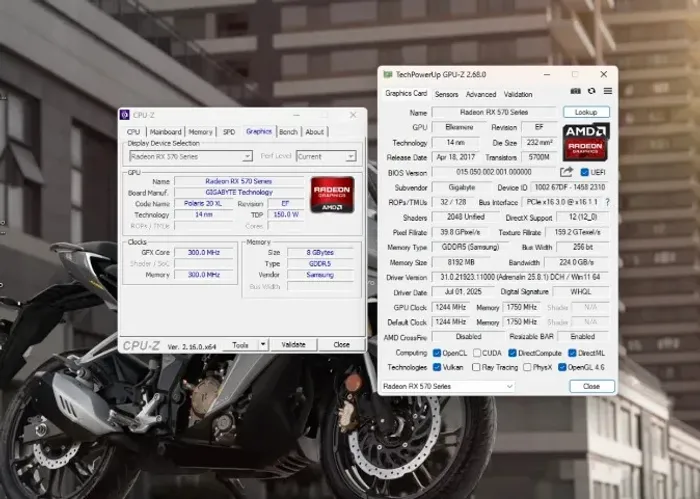This screenshot has width=700, height=499.
Task: Click the Radeon Graphics logo in CPU-Z
Action: pos(332,195)
